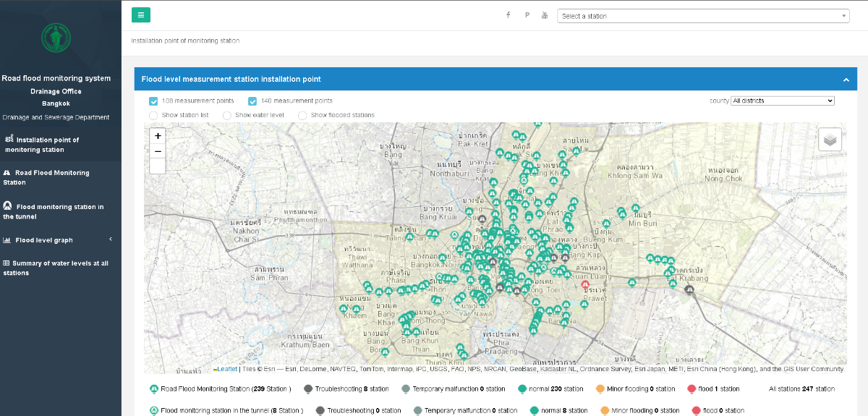The width and height of the screenshot is (868, 416).
Task: Uncheck the 108 measurement points checkbox
Action: (x=153, y=101)
